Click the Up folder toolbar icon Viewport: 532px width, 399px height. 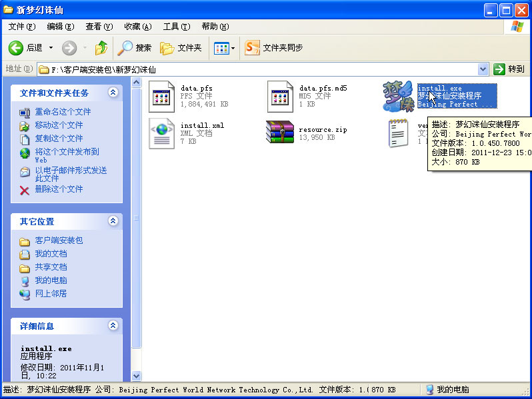(101, 48)
